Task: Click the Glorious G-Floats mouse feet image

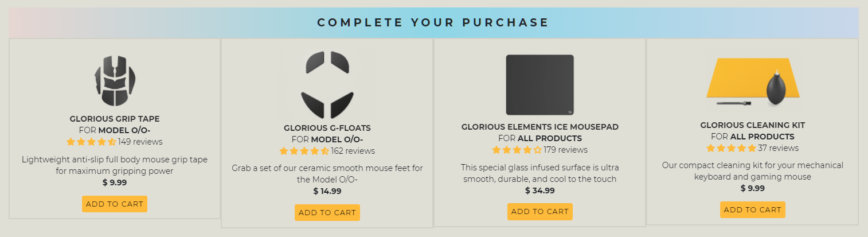Action: 327,84
